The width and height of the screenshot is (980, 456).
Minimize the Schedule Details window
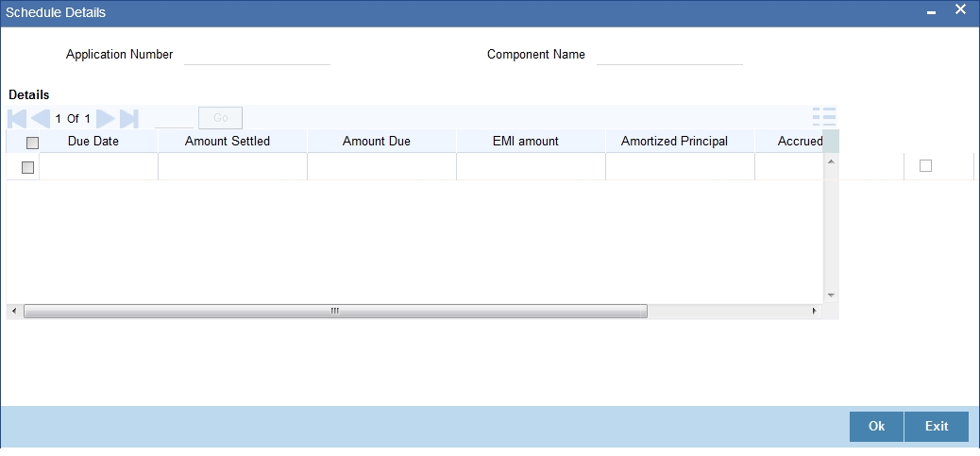pos(931,12)
